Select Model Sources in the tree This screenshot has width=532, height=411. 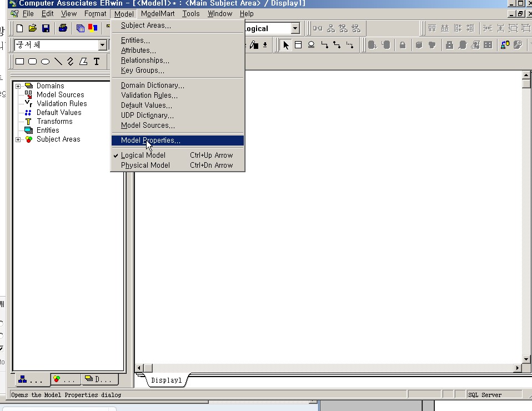pos(61,94)
